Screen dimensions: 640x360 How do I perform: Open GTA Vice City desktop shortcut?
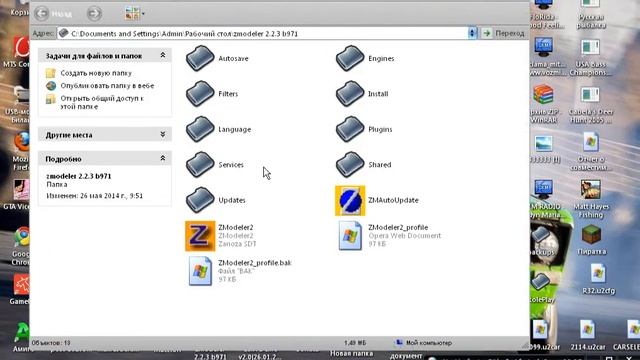click(21, 190)
